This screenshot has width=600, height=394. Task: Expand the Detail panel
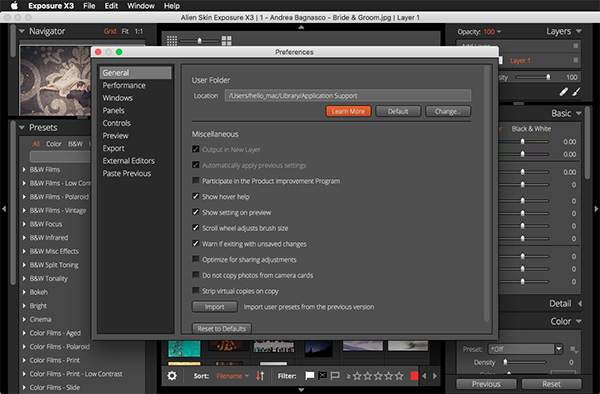(580, 303)
